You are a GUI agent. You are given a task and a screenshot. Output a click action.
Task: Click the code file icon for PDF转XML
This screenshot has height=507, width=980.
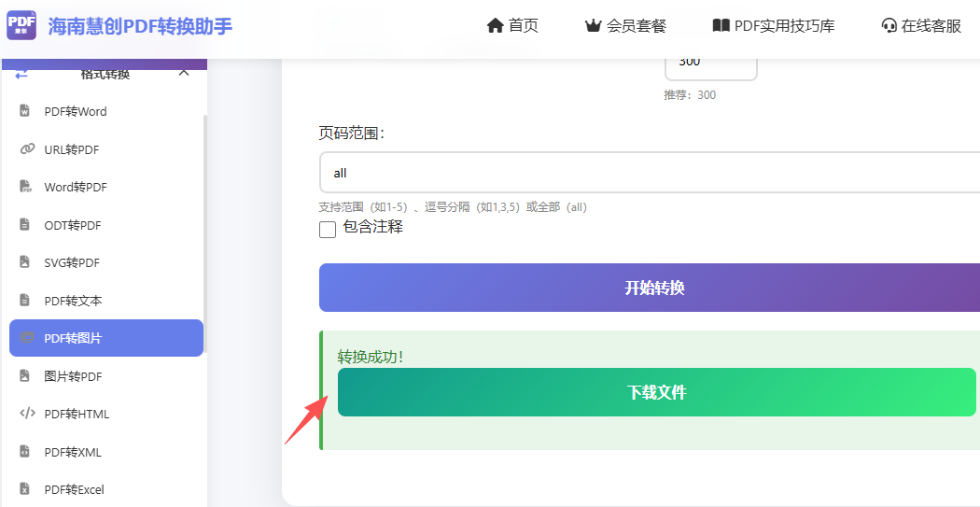(25, 451)
